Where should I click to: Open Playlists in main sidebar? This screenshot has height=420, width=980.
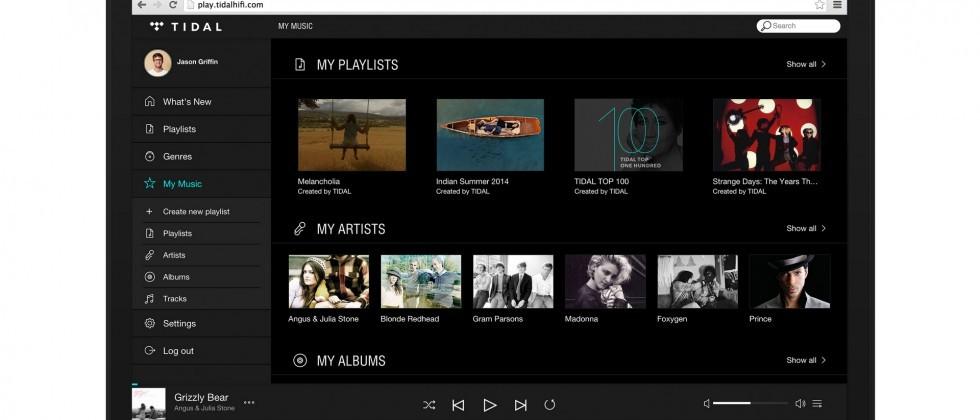[201, 129]
